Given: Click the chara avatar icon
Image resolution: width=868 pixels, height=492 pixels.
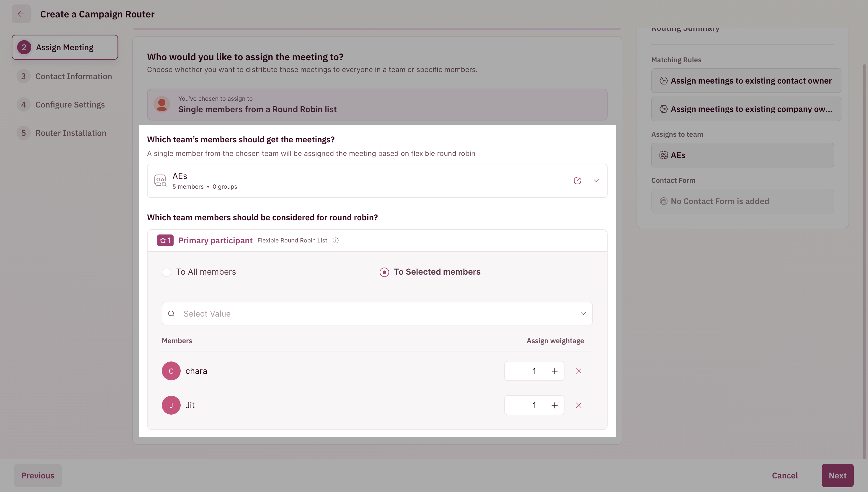Looking at the screenshot, I should (x=171, y=371).
